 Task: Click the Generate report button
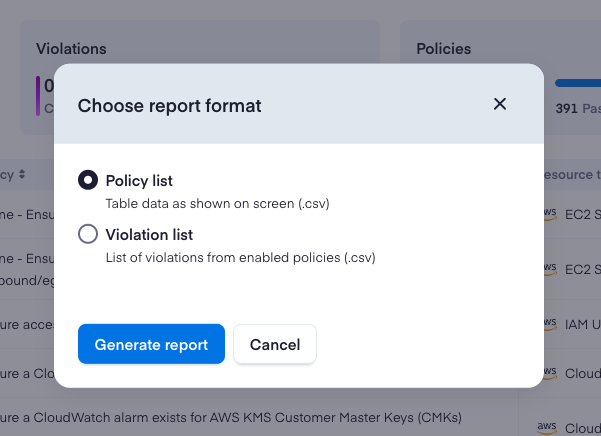point(151,344)
